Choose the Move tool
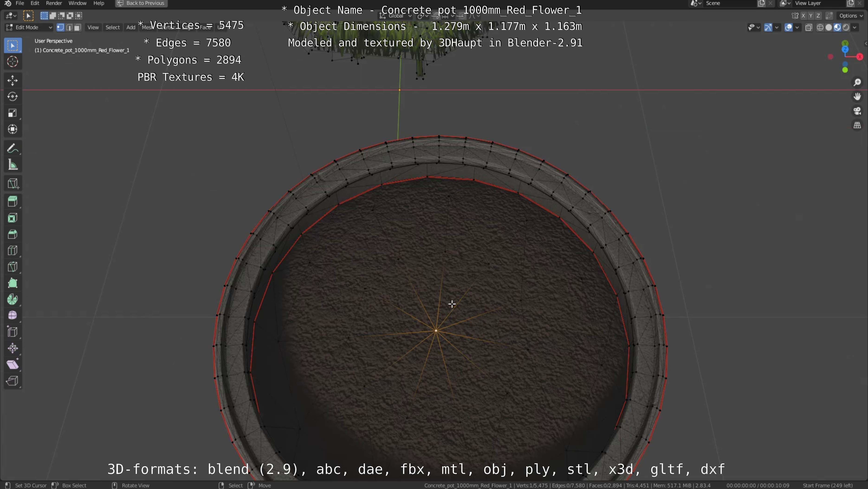This screenshot has height=489, width=868. point(13,80)
